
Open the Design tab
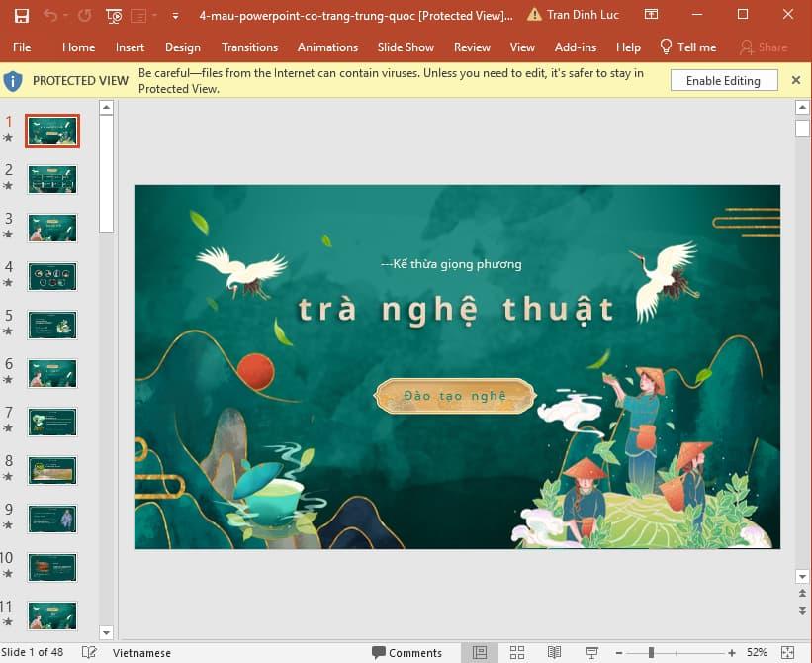point(182,47)
